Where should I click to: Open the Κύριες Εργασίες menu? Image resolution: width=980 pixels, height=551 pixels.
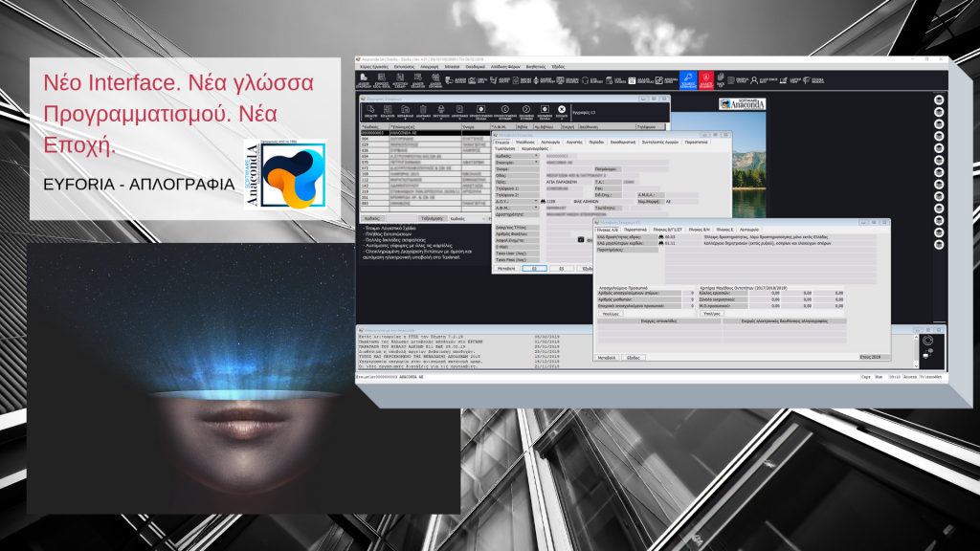coord(374,66)
